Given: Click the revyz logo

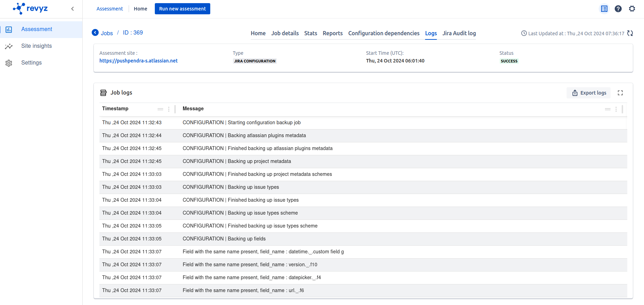Looking at the screenshot, I should pos(30,8).
